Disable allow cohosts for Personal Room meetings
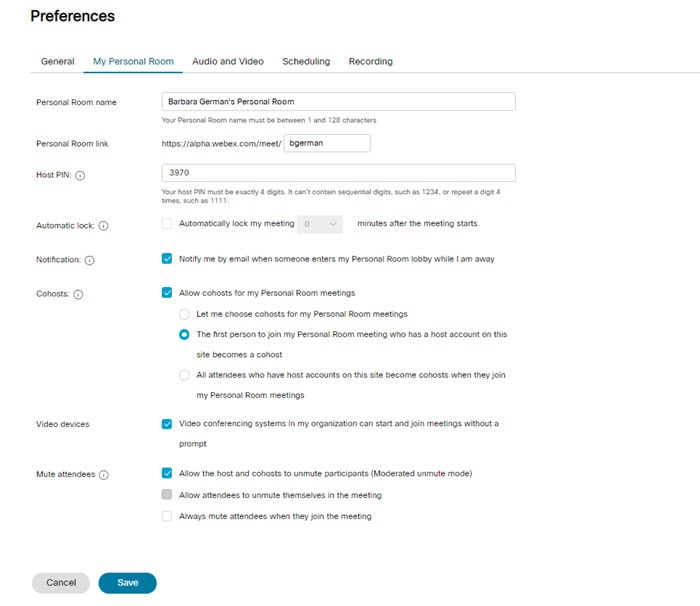Viewport: 700px width, 606px height. 167,293
